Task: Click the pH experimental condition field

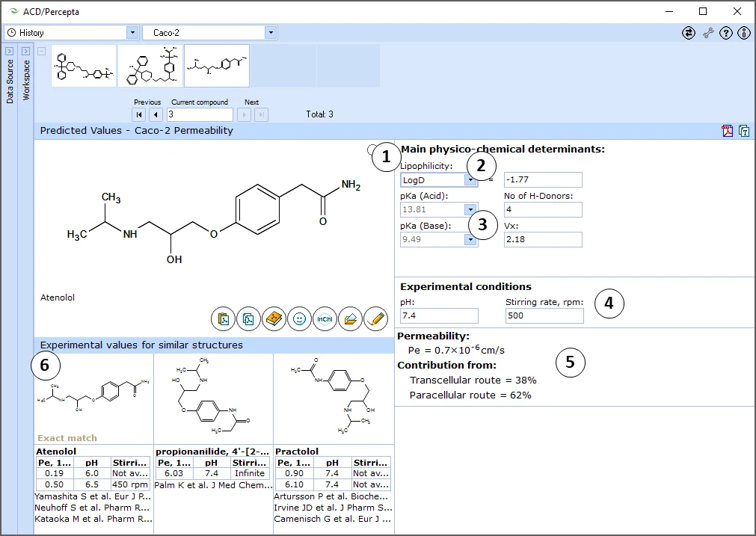Action: pos(439,315)
